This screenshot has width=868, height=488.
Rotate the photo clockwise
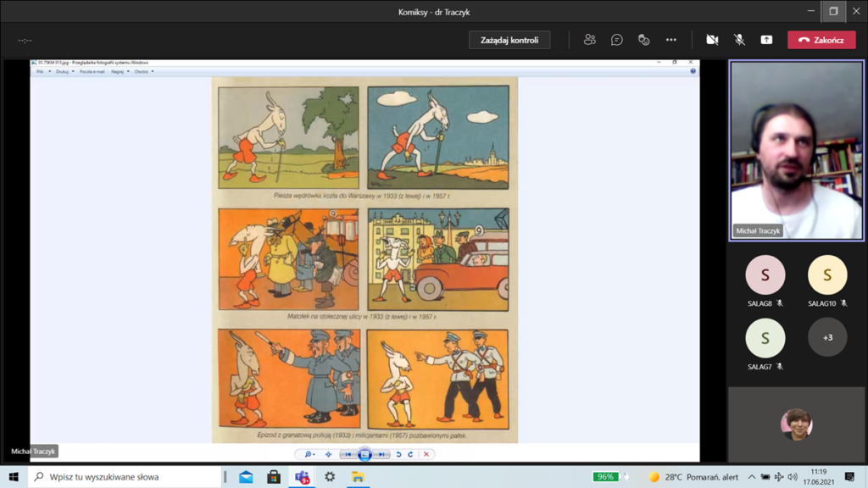pyautogui.click(x=411, y=454)
